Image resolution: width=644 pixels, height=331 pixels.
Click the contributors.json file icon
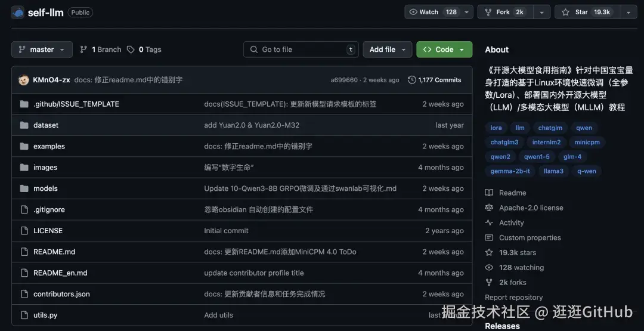[x=24, y=294]
